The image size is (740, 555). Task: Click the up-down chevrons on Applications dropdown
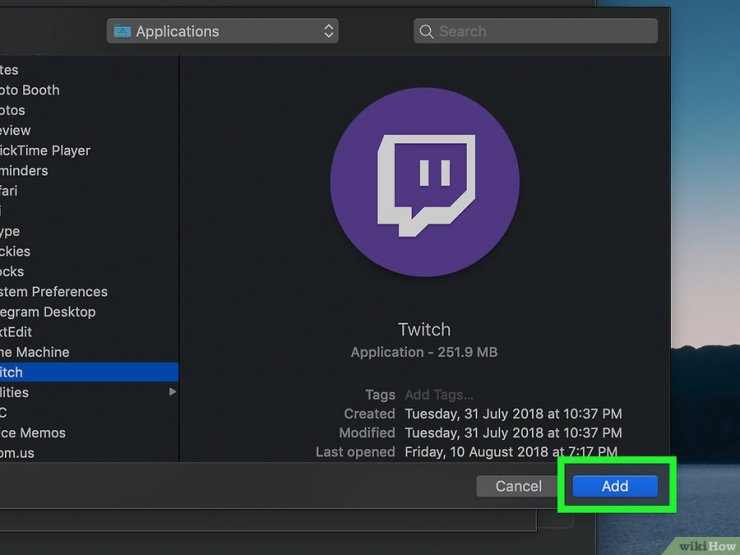328,31
